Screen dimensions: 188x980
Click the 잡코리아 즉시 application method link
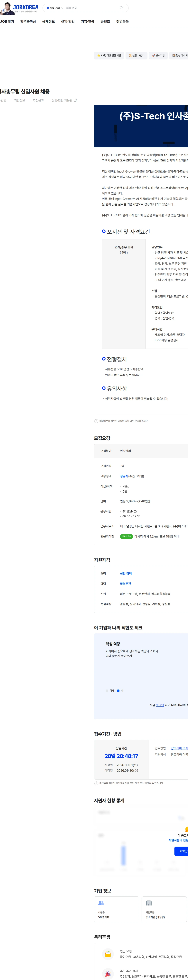179,748
